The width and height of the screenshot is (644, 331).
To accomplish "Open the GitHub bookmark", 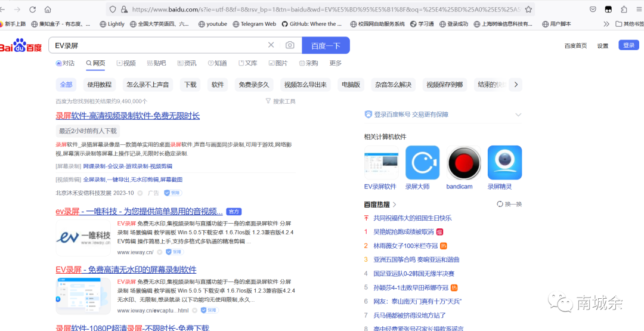I will click(x=312, y=24).
